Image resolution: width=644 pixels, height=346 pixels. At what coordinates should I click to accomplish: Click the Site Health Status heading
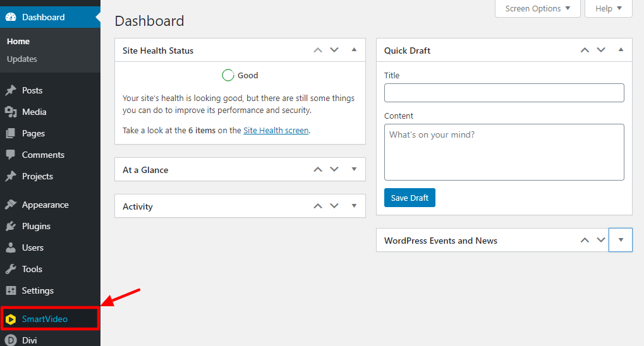coord(158,51)
